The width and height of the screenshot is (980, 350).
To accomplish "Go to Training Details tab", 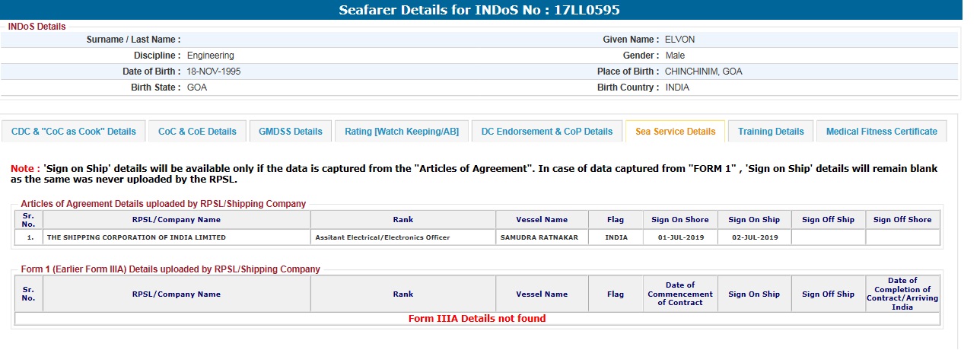I will 771,132.
